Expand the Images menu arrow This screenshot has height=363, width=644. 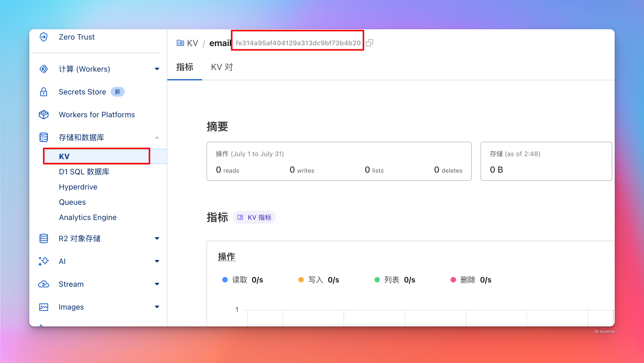[x=157, y=307]
